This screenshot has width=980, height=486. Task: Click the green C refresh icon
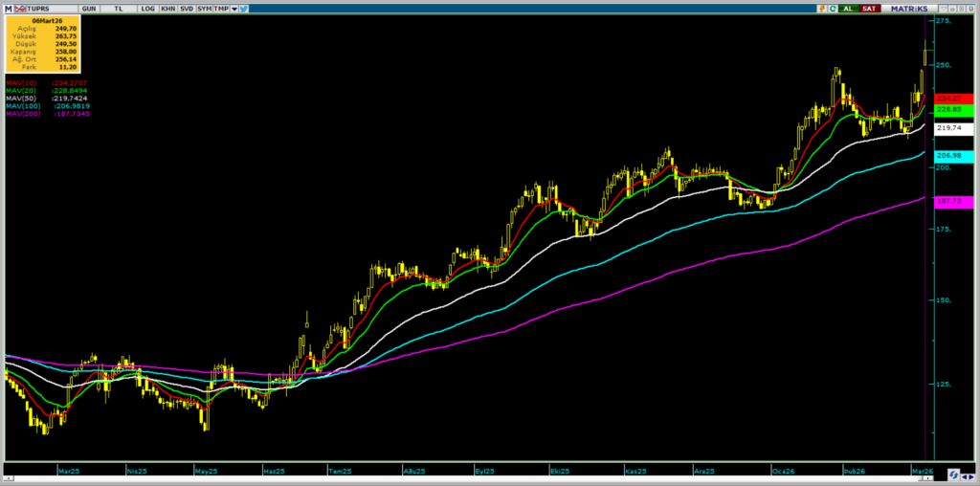[x=834, y=8]
